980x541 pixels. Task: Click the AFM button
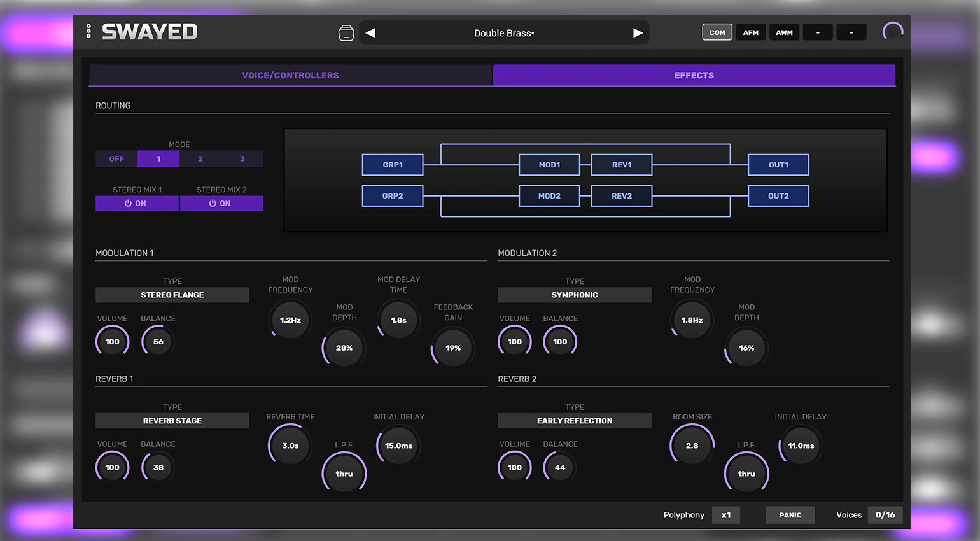[751, 32]
